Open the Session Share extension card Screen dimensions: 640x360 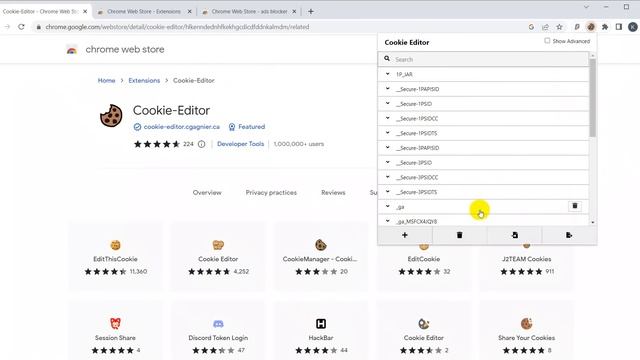116,331
